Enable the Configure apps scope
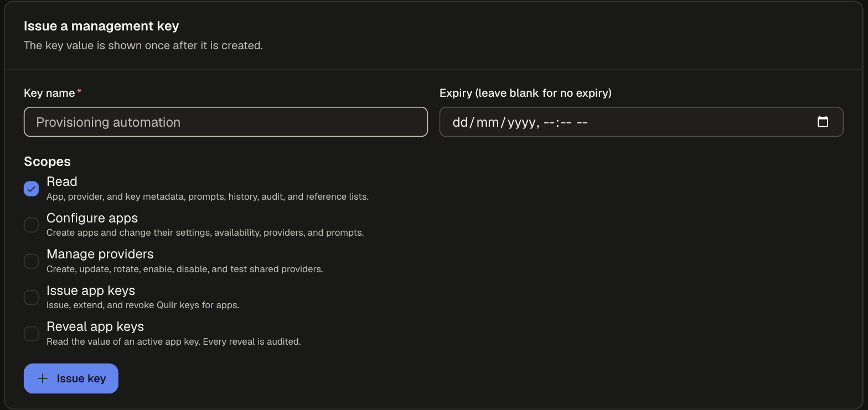 pyautogui.click(x=32, y=225)
